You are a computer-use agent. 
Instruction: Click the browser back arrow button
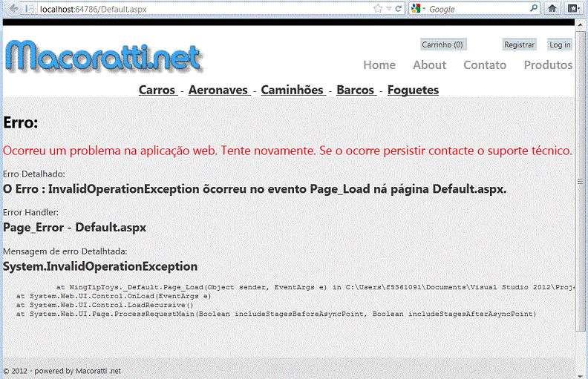tap(13, 8)
